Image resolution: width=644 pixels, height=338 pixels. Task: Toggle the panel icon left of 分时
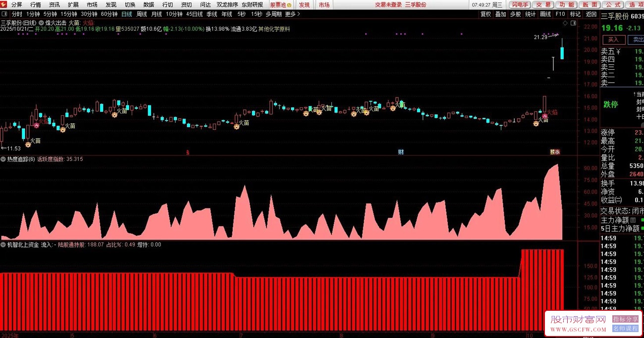tap(4, 14)
